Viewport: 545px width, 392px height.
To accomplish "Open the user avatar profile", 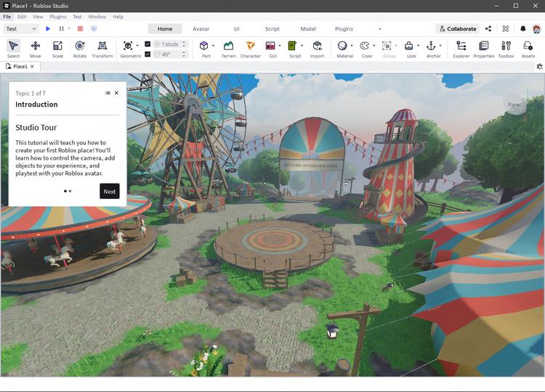I will pos(537,29).
